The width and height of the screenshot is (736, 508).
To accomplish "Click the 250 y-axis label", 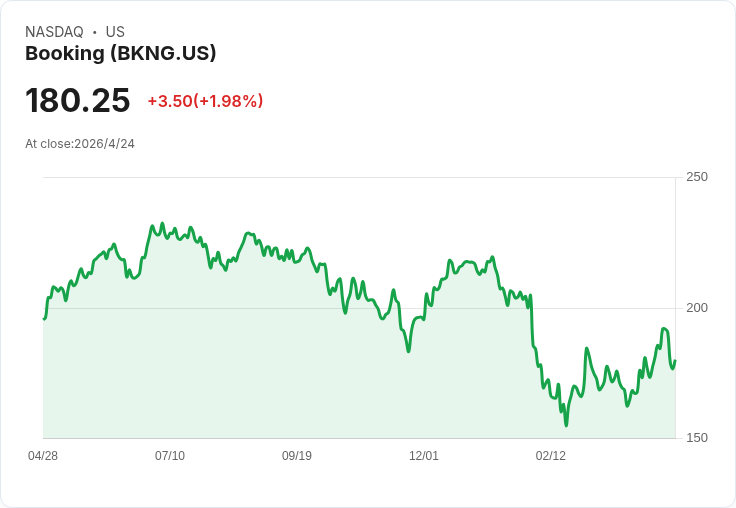I will pyautogui.click(x=697, y=177).
